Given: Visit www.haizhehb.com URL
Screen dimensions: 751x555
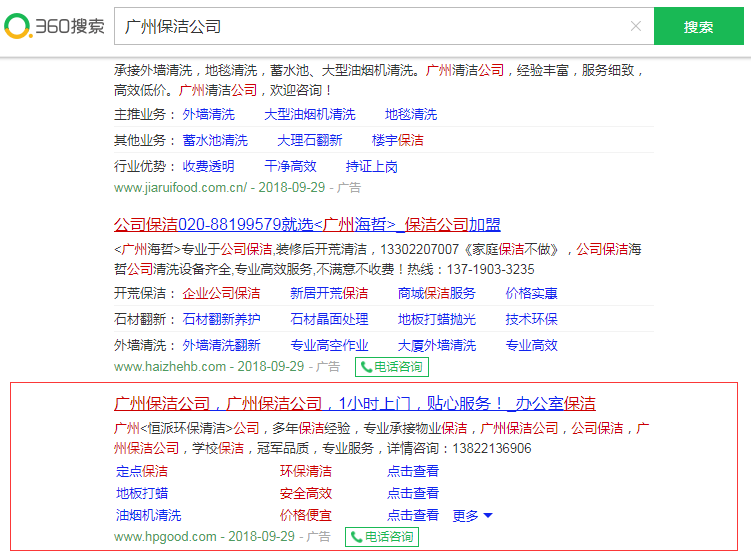Looking at the screenshot, I should (170, 366).
